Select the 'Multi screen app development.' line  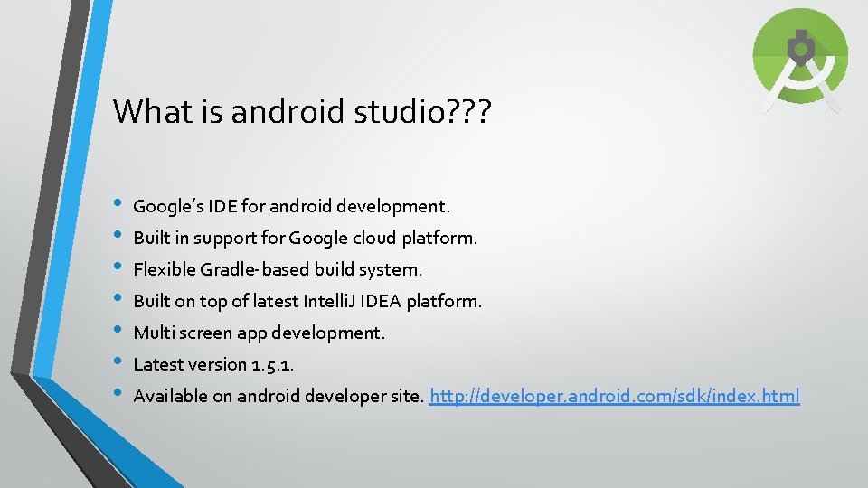pos(259,333)
